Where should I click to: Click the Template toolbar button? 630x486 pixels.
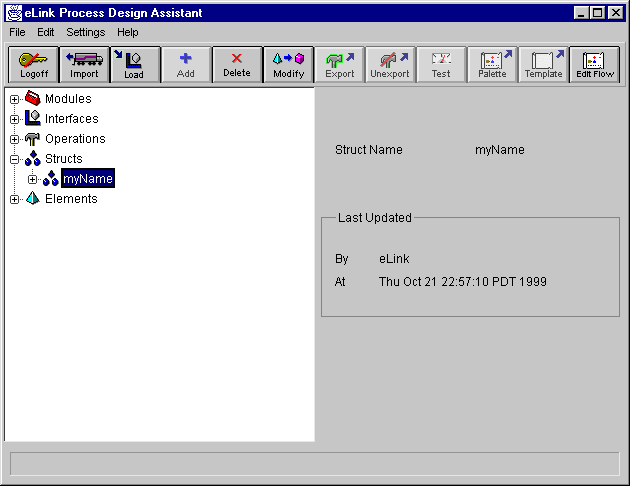[x=543, y=65]
